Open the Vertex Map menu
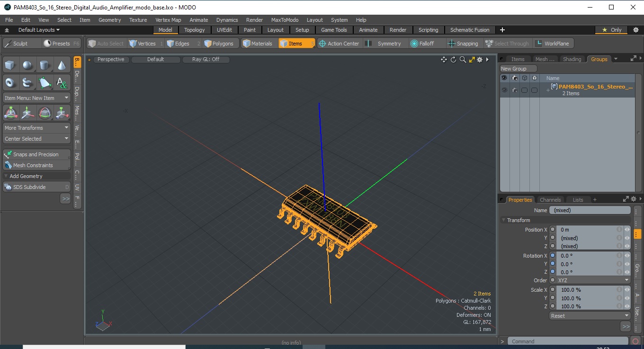This screenshot has height=349, width=644. [x=168, y=20]
